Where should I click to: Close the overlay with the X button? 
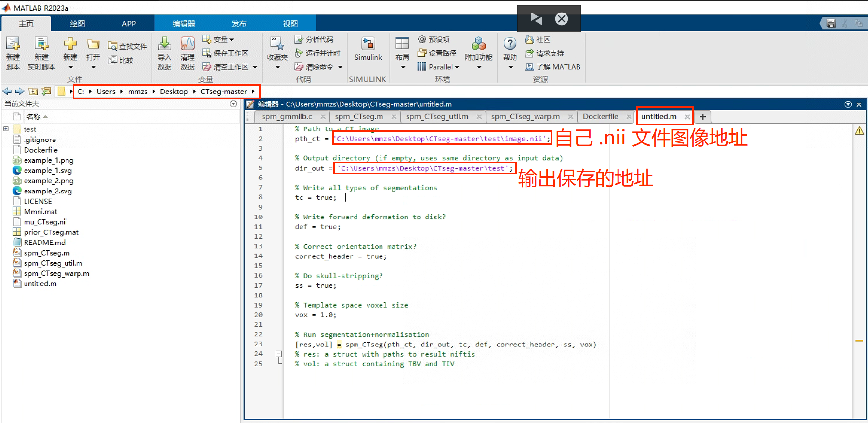561,19
